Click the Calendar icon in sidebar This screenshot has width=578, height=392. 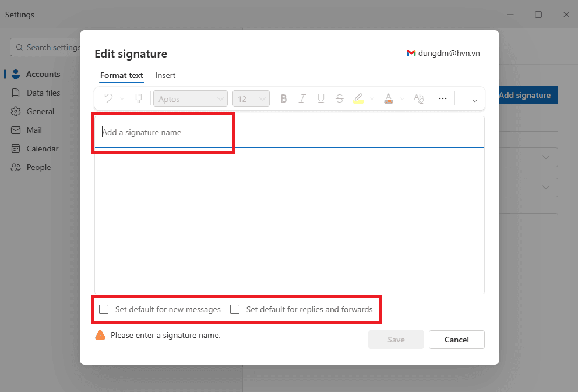point(16,149)
